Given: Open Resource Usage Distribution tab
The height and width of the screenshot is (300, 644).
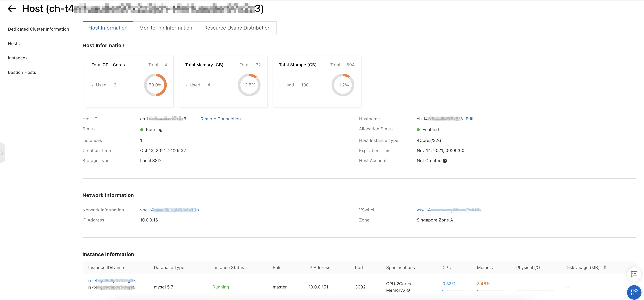Looking at the screenshot, I should pyautogui.click(x=237, y=28).
